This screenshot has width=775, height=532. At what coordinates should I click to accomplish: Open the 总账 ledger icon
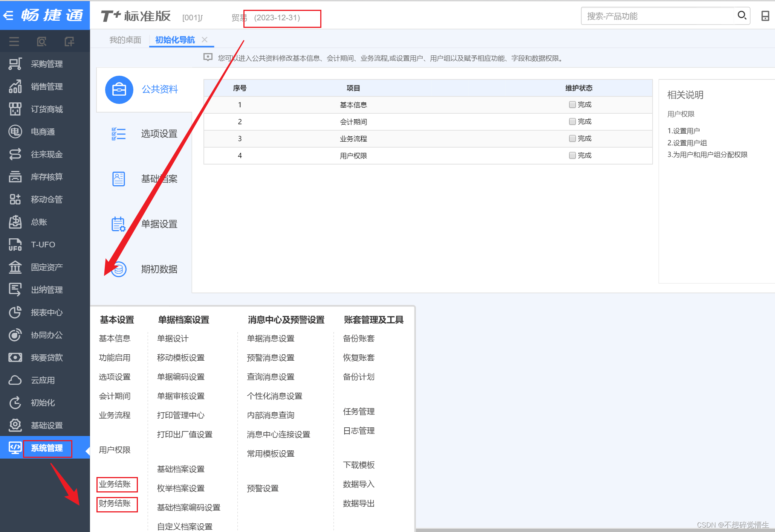[15, 222]
